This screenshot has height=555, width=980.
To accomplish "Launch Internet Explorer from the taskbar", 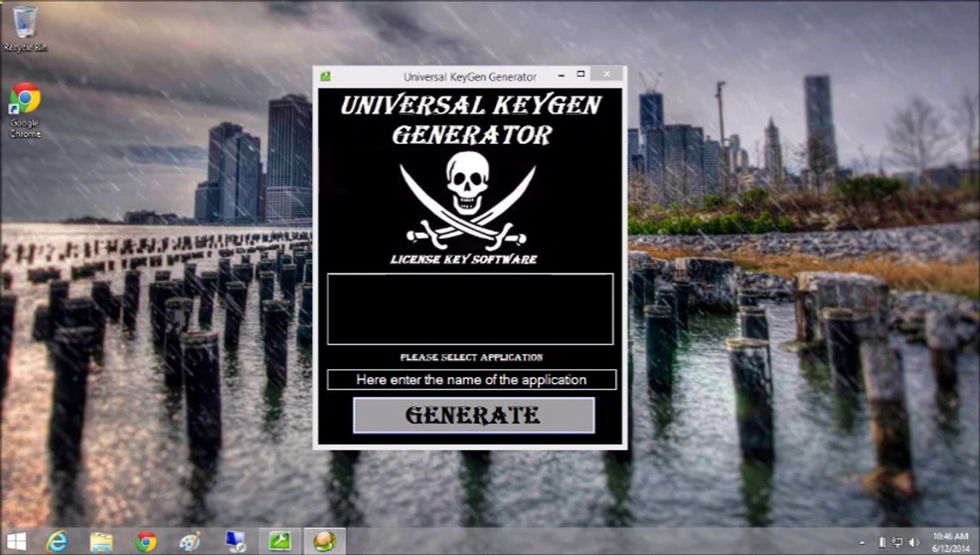I will click(x=57, y=541).
